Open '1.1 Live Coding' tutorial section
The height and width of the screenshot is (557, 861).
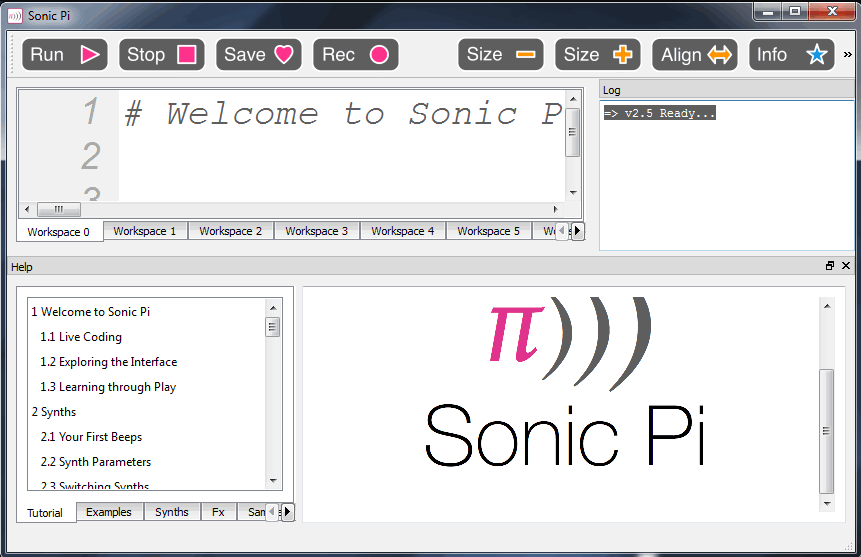(81, 337)
